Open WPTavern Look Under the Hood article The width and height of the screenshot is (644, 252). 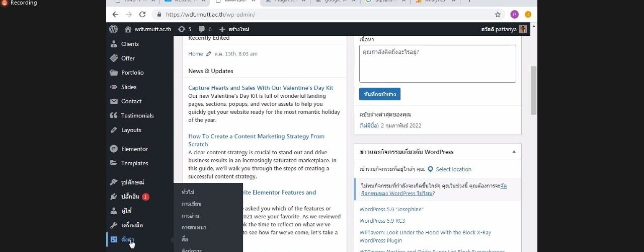tap(425, 236)
